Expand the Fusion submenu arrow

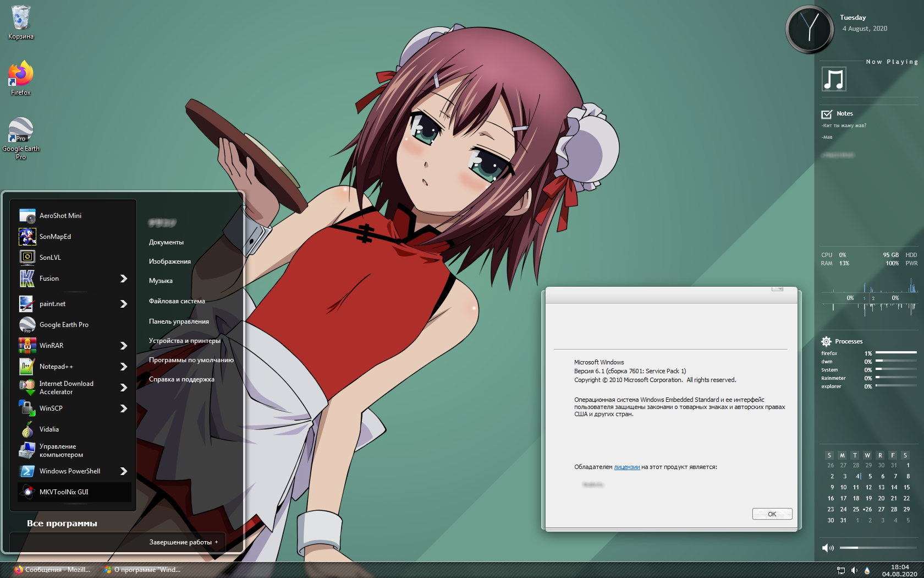tap(124, 279)
